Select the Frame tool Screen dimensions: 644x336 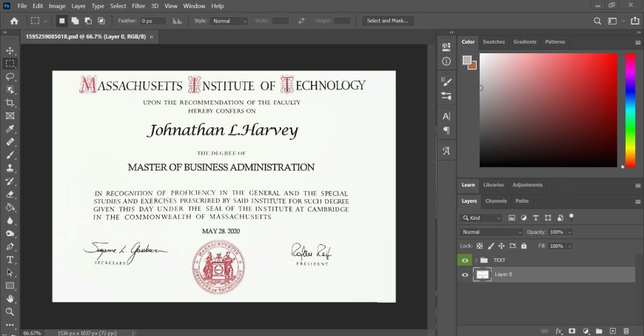point(10,116)
